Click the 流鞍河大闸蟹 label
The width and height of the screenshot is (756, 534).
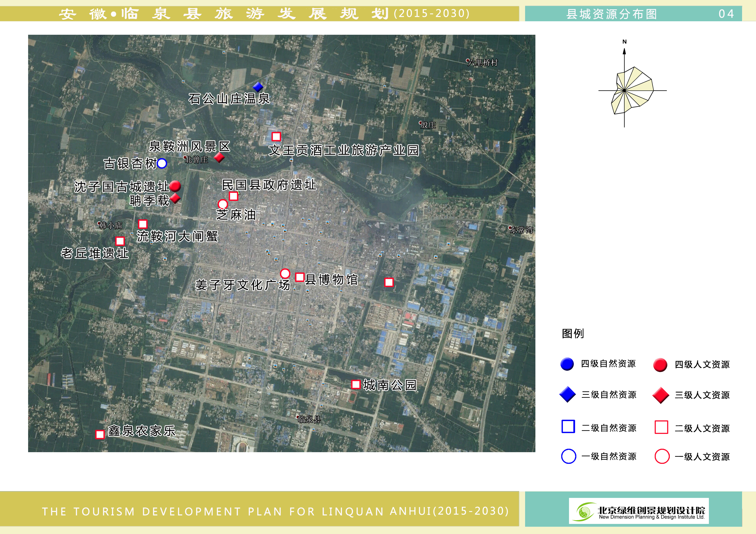[x=177, y=236]
